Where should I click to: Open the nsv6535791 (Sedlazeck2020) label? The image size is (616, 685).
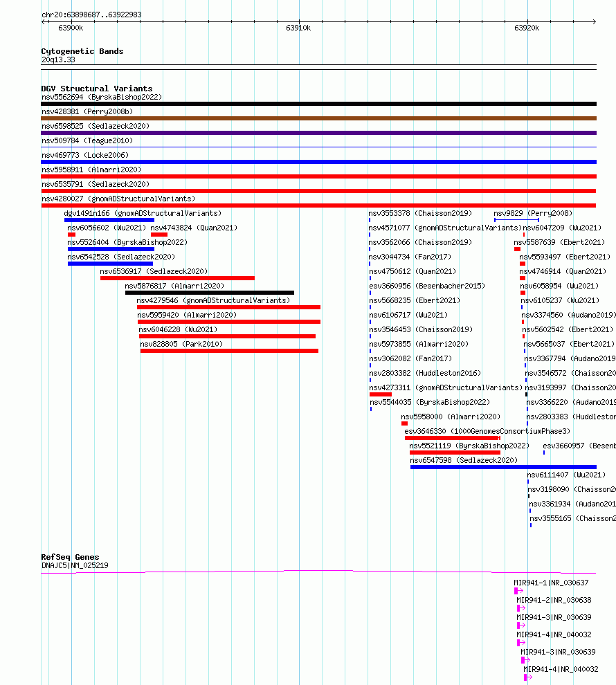(96, 184)
